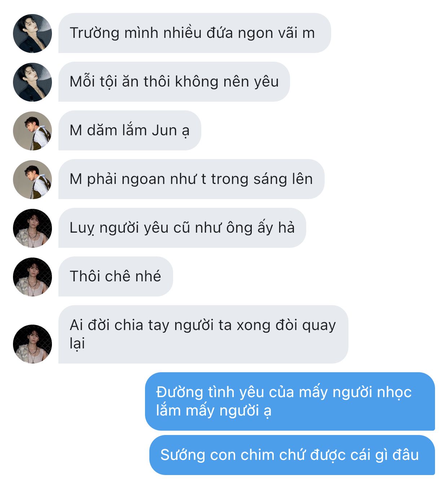Tap blue bubble "Sướng con chim chứ được cái gì"
The width and height of the screenshot is (448, 479).
292,455
